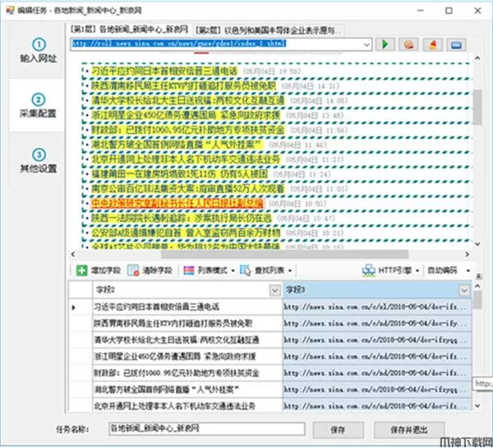Click the green plus 增加字段 icon
The width and height of the screenshot is (493, 448).
[x=81, y=270]
